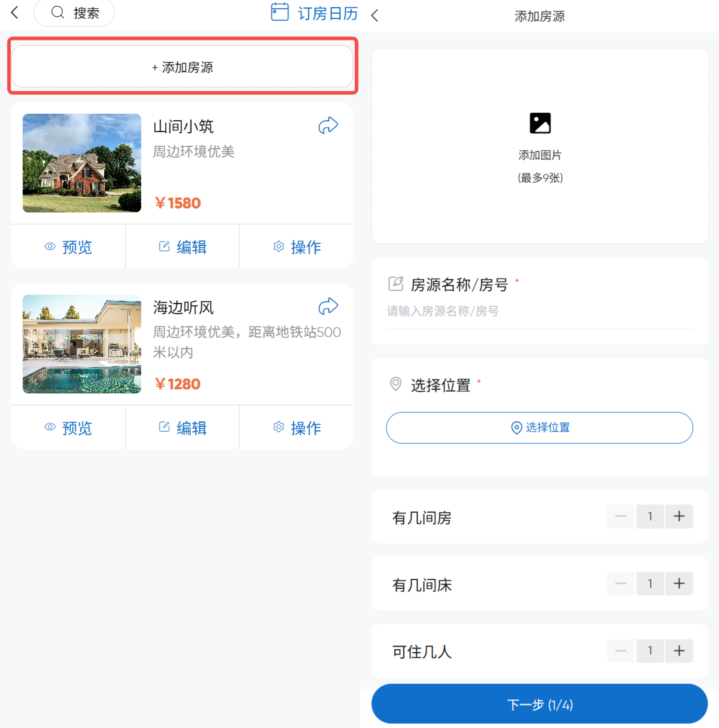719x728 pixels.
Task: Decrease the 有几间房 count
Action: [x=621, y=516]
